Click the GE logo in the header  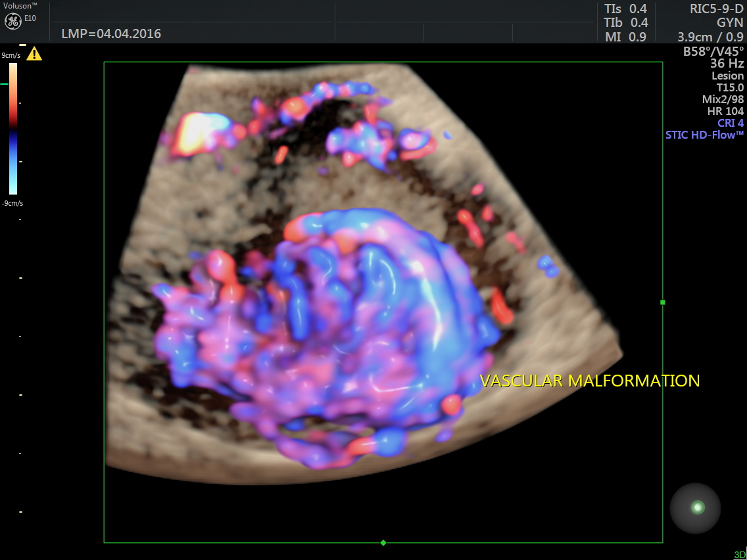click(13, 20)
